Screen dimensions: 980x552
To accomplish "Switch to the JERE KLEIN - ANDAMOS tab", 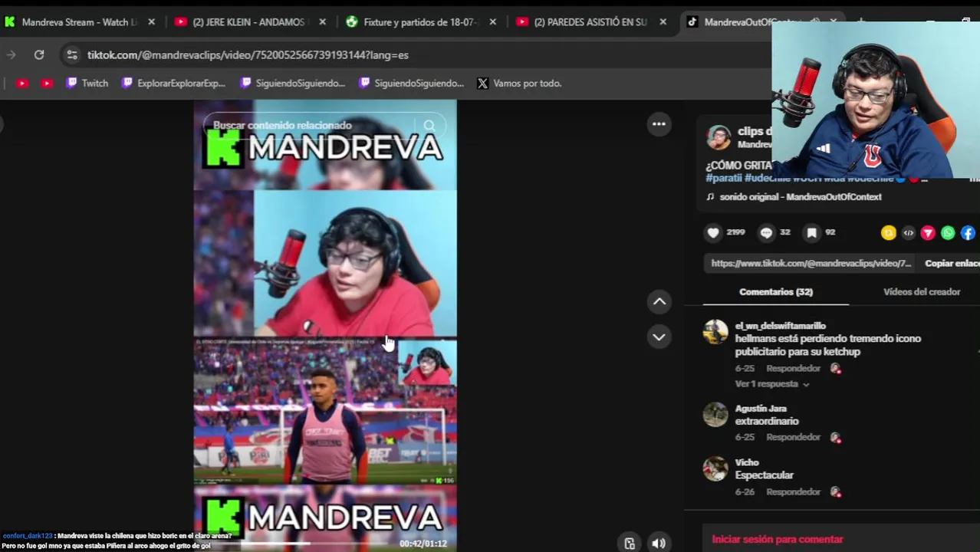I will point(248,22).
